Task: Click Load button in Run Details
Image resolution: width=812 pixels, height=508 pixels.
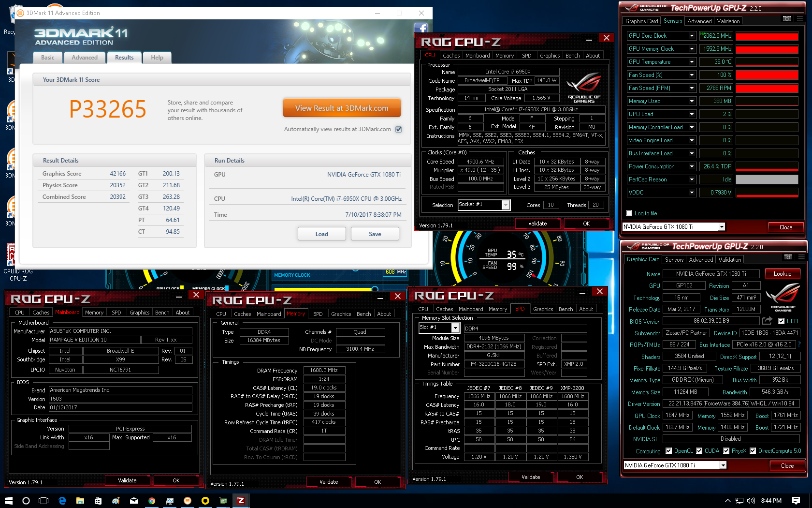Action: coord(322,234)
